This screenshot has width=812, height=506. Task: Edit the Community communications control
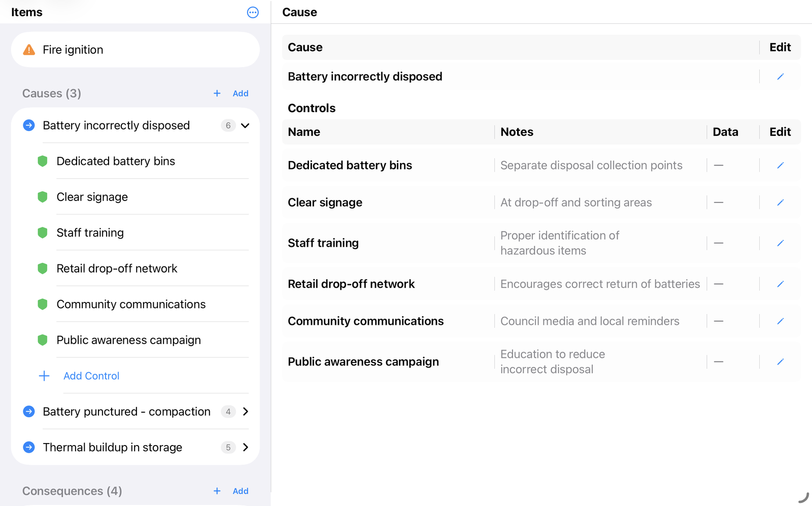780,321
